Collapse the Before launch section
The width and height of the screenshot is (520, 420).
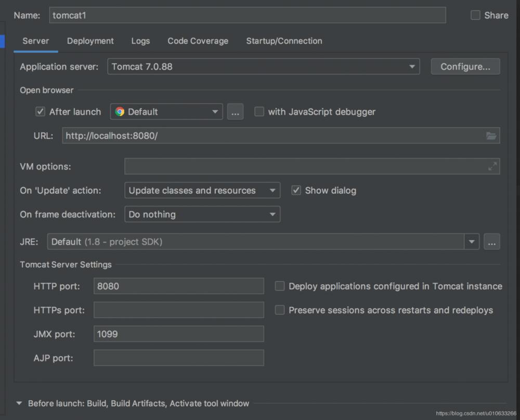(19, 403)
